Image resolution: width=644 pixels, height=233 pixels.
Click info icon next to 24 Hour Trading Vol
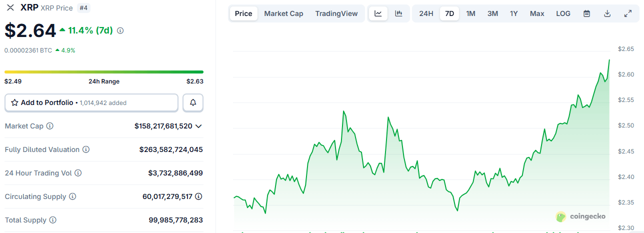coord(78,173)
